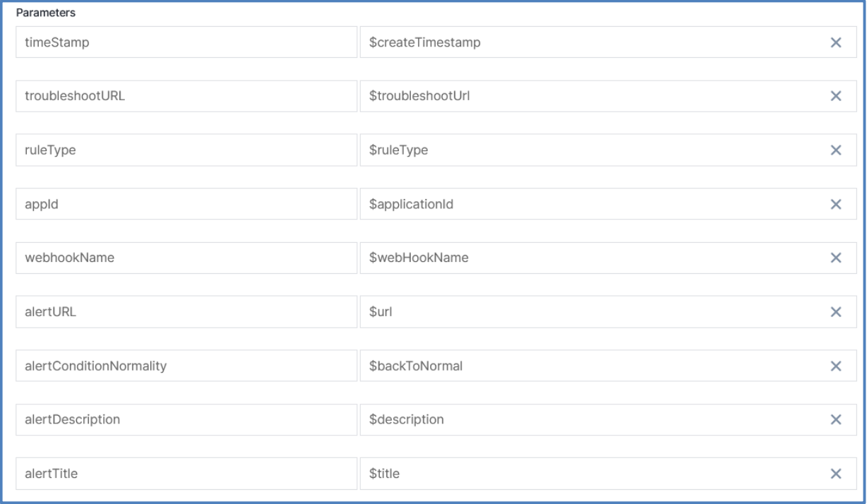Focus the $url value field
This screenshot has height=504, width=867.
coord(593,312)
